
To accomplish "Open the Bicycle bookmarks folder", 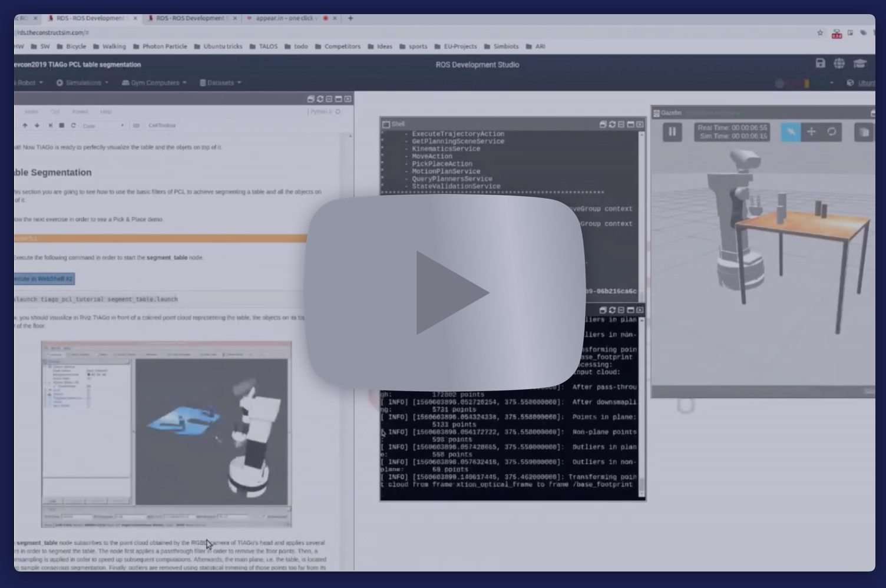I will point(71,47).
